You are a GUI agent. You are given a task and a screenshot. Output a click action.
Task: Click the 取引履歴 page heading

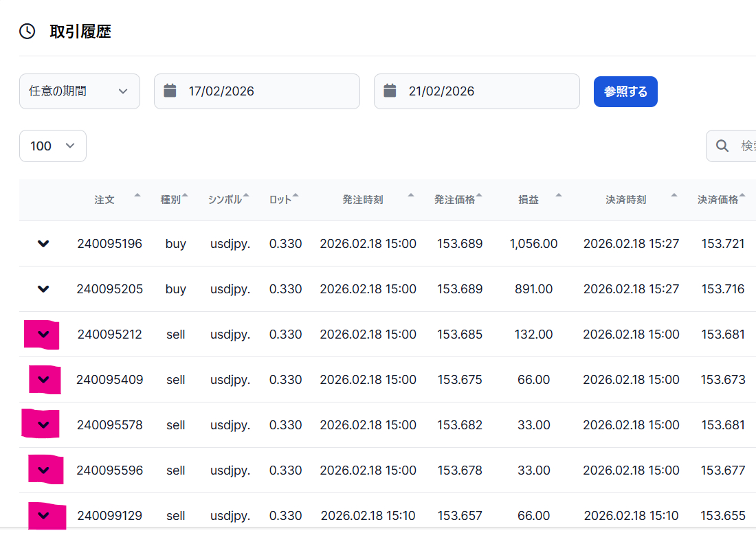pos(80,32)
